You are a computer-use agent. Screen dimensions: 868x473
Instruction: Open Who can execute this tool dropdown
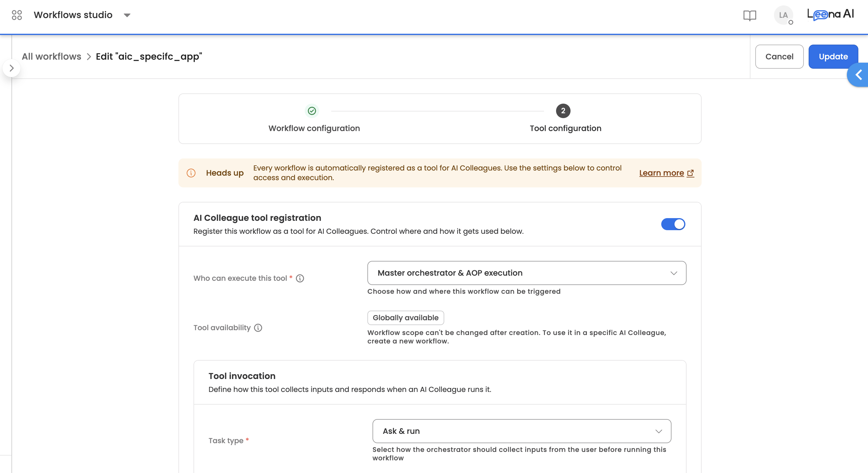(x=526, y=273)
